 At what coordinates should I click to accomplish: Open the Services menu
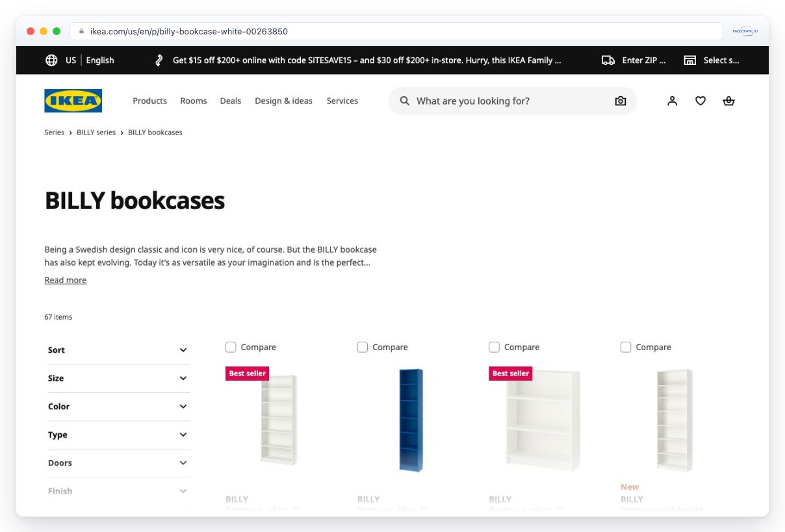click(x=342, y=101)
